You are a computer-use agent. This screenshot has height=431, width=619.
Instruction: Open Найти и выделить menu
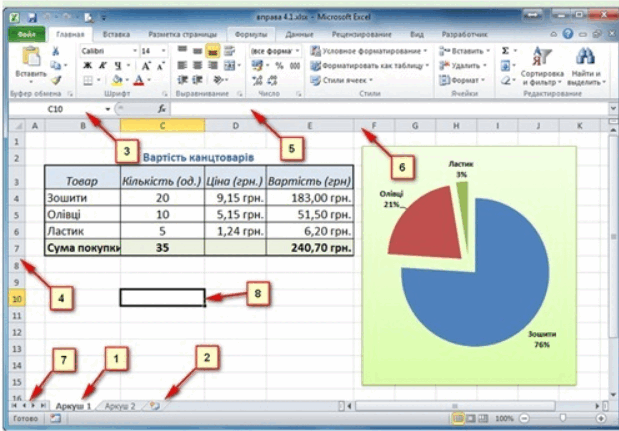586,66
